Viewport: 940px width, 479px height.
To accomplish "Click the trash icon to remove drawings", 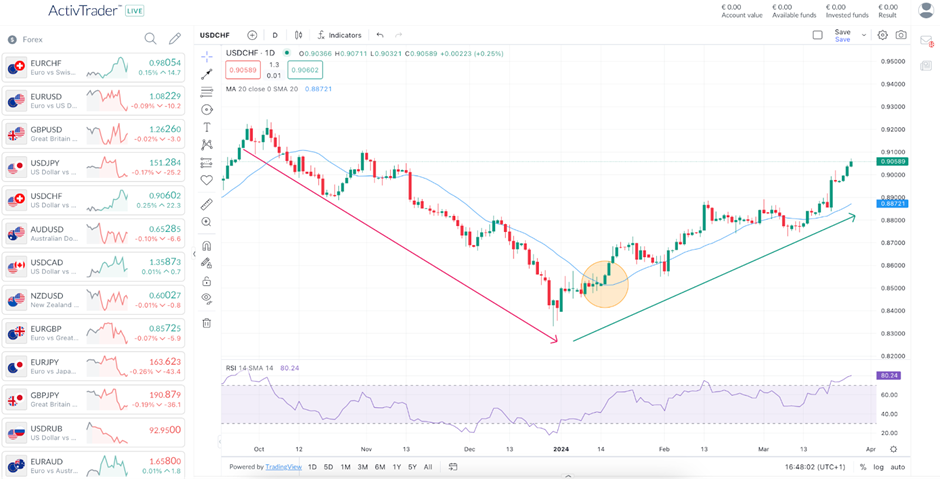I will [x=207, y=323].
